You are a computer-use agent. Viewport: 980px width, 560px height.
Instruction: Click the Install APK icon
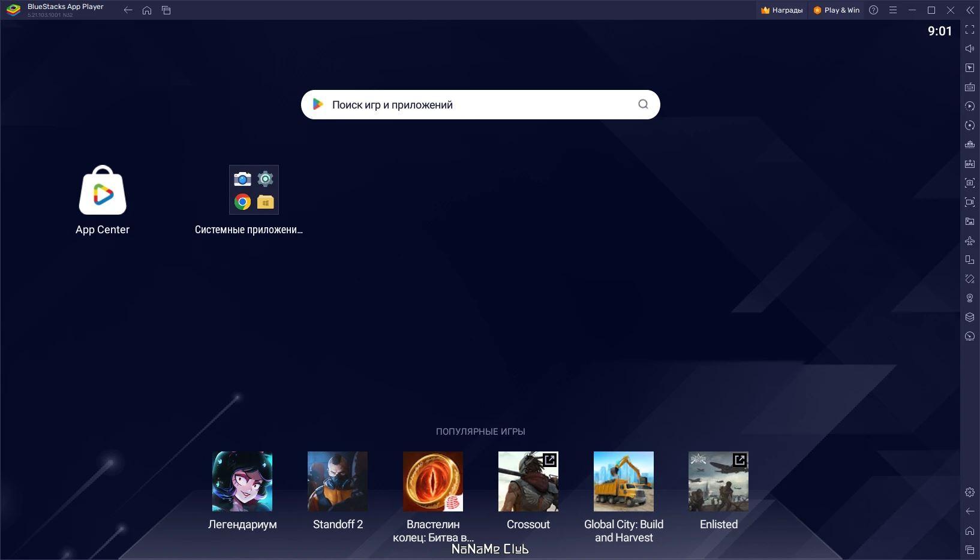coord(969,164)
